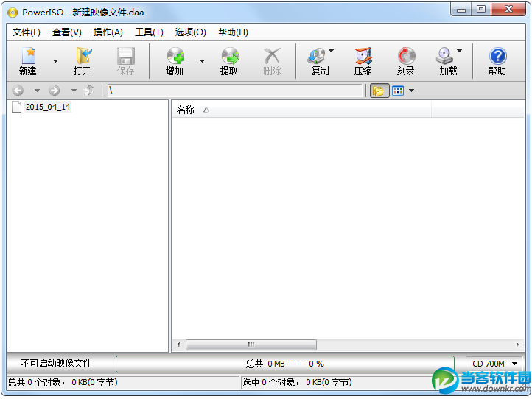
Task: Click the path address field
Action: (235, 91)
